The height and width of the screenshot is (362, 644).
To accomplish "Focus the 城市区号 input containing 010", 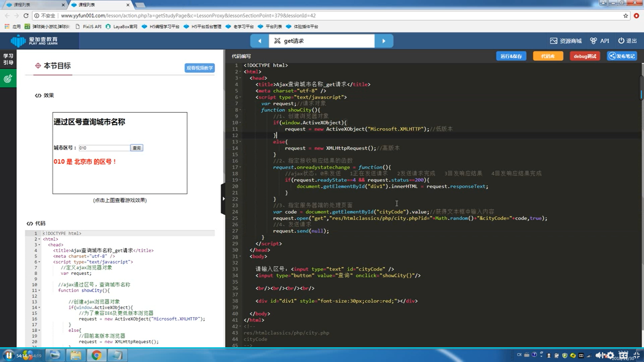I will tap(104, 148).
